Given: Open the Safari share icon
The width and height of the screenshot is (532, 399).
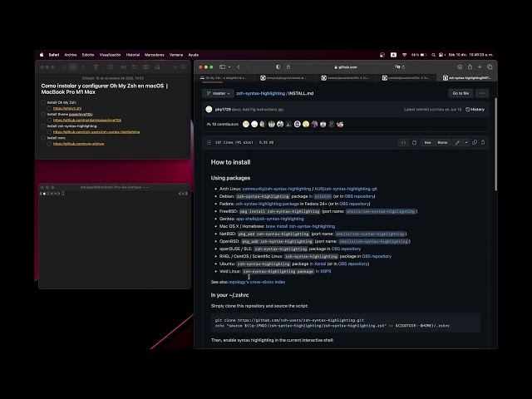Looking at the screenshot, I should [470, 66].
